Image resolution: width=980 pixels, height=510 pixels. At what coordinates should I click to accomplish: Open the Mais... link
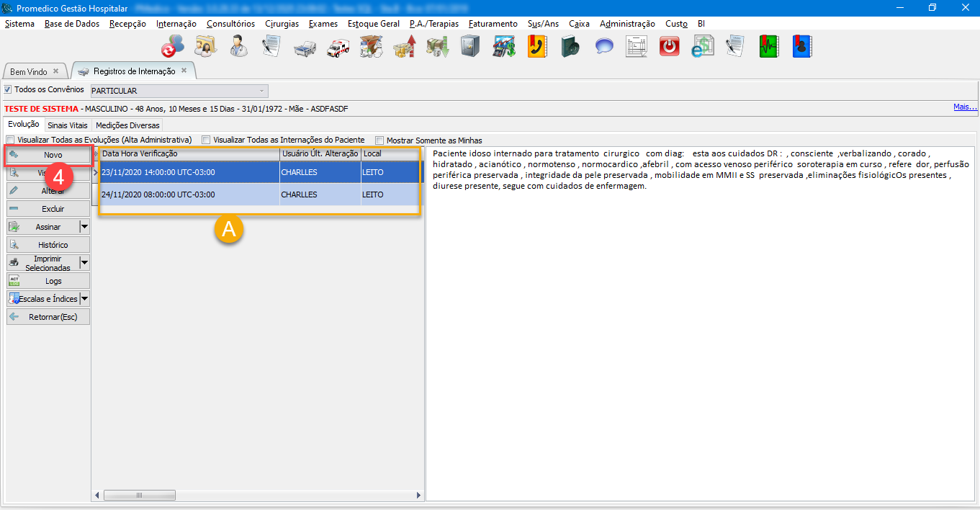tap(965, 107)
